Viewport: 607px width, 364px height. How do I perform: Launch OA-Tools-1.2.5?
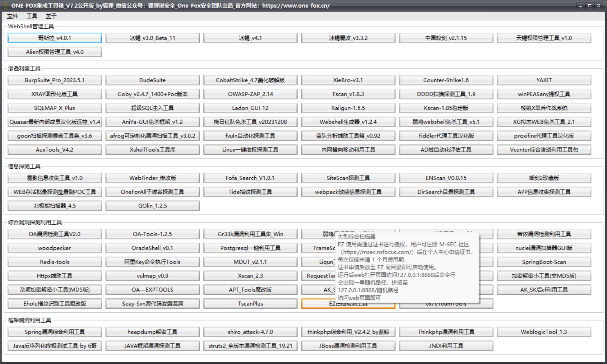[153, 234]
